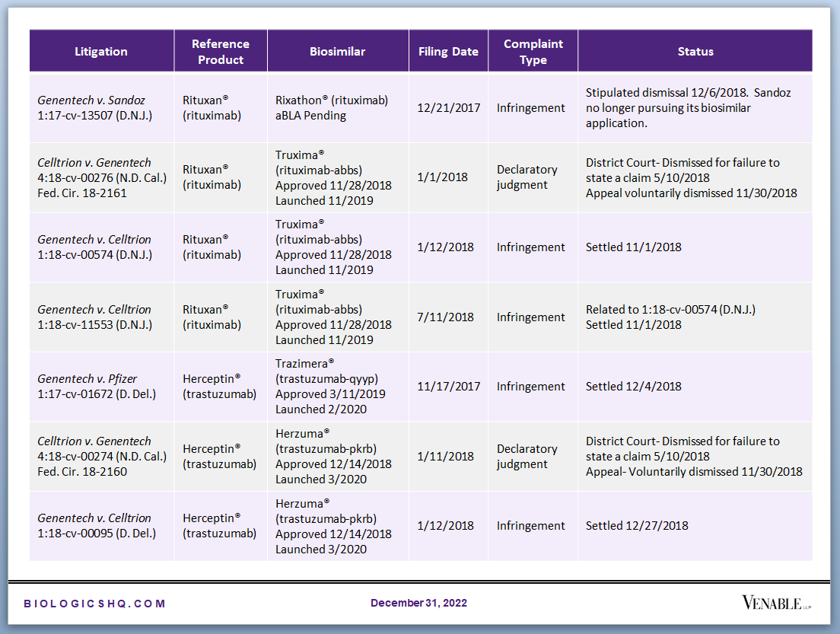Screen dimensions: 840x634
Task: Click Rituxan reference product in the 4:18-cv-00276 row
Action: 221,177
